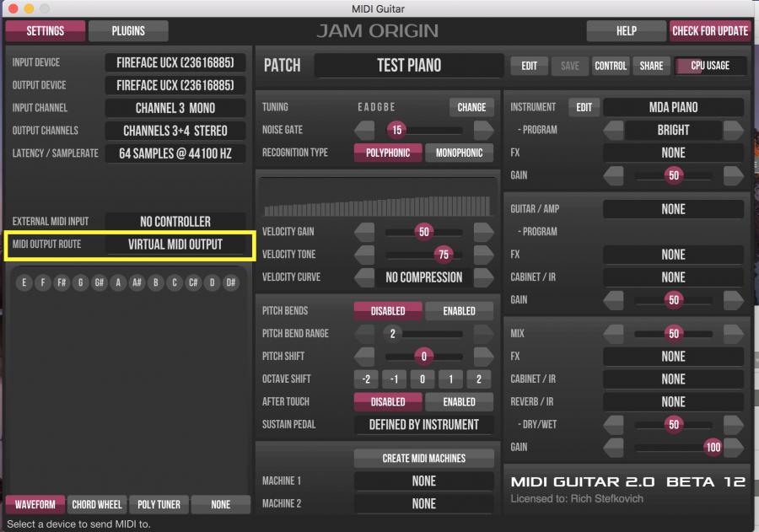
Task: Click the F# note indicator circle
Action: [62, 282]
